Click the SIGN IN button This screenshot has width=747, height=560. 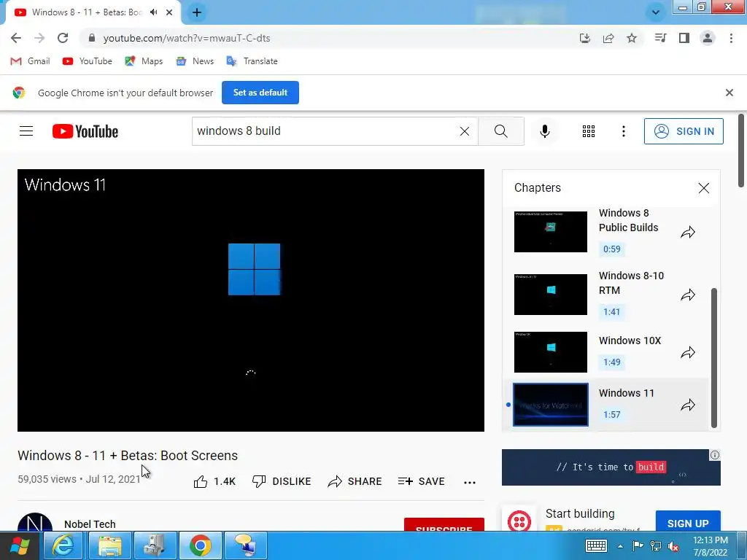click(x=684, y=131)
